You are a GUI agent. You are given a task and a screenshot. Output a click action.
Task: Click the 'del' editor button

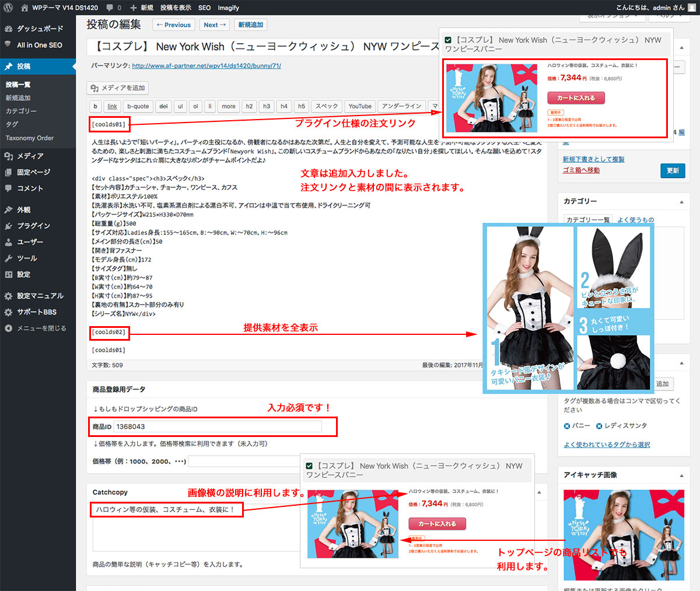point(163,106)
